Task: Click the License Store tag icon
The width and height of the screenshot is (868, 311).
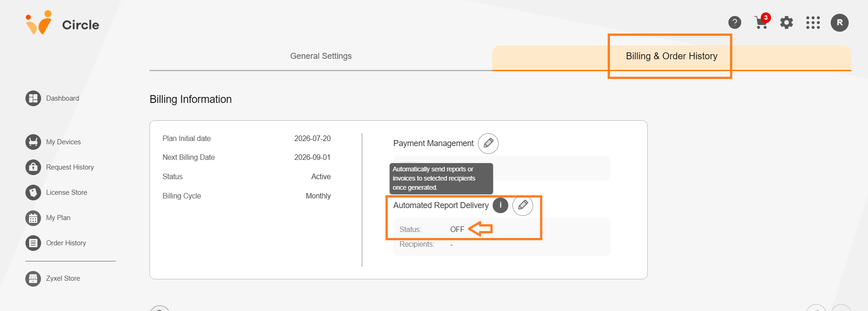Action: (33, 192)
